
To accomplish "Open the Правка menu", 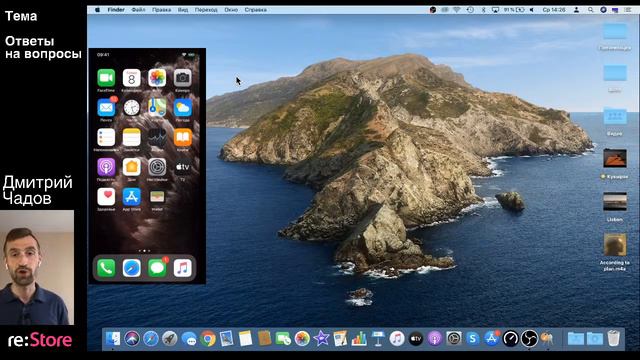I will 161,10.
